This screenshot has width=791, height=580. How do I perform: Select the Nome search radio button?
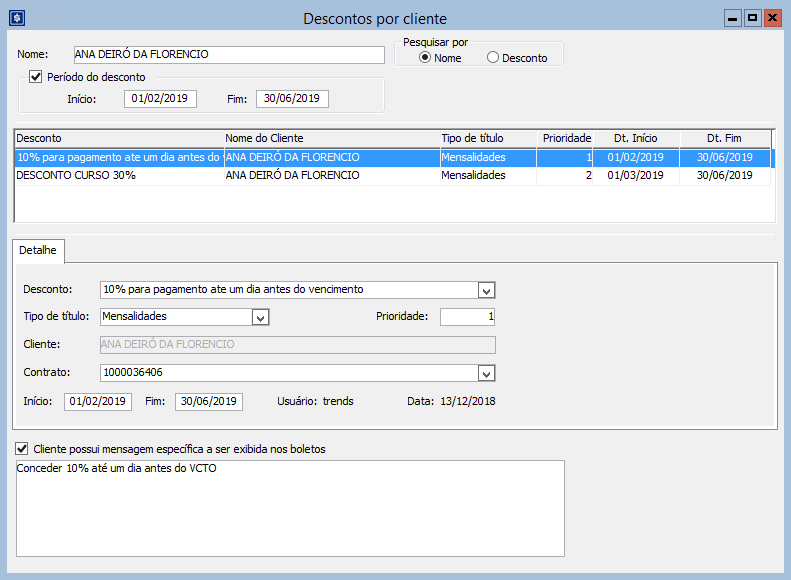point(425,58)
